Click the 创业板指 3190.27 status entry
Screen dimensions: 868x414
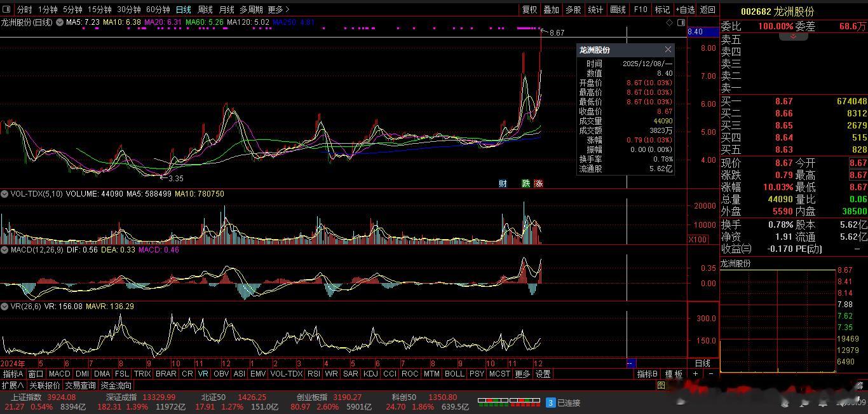(329, 397)
